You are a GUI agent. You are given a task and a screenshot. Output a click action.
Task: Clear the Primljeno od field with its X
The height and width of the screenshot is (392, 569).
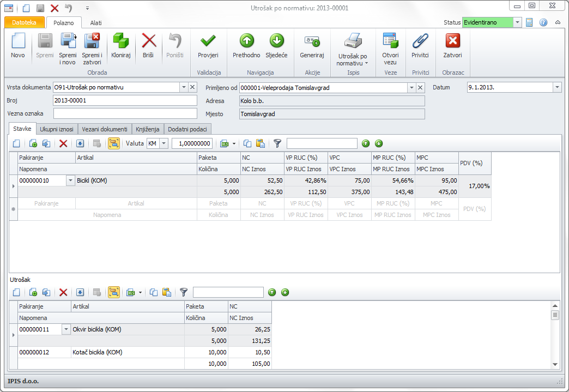tap(420, 88)
